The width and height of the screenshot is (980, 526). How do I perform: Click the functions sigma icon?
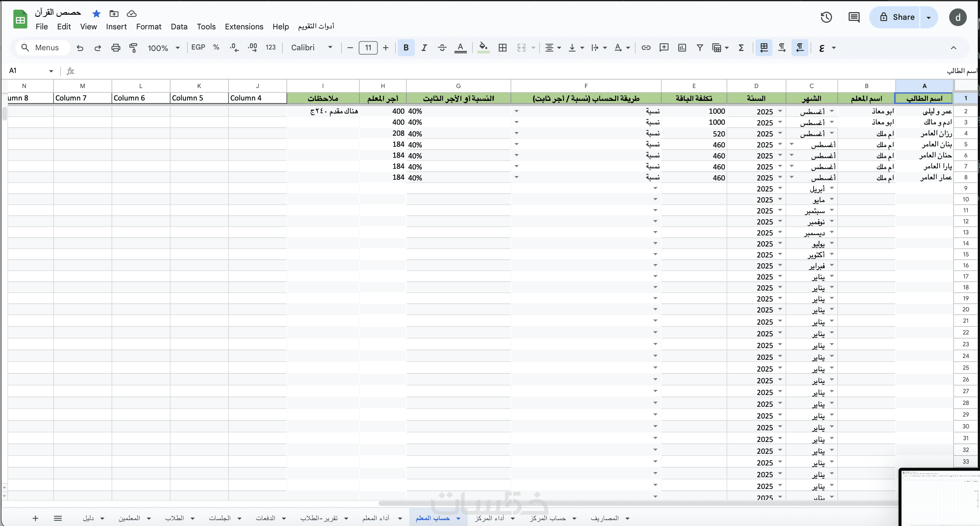[741, 48]
